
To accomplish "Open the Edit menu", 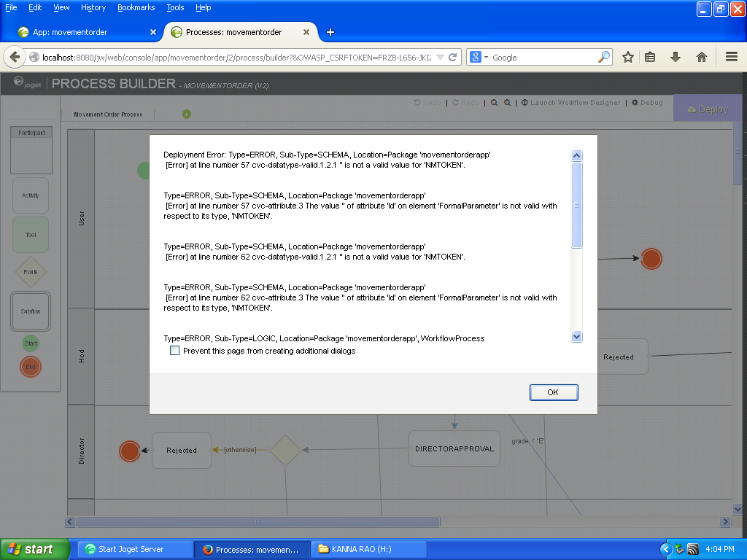I will click(35, 7).
